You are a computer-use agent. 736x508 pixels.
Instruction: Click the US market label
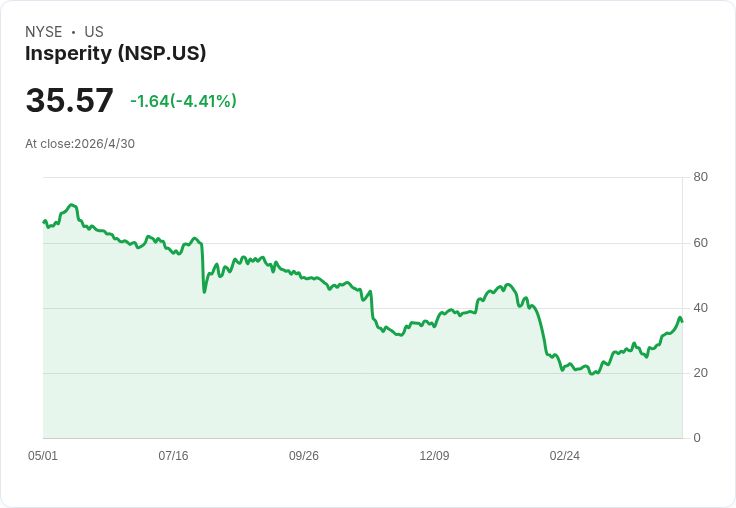click(x=94, y=32)
